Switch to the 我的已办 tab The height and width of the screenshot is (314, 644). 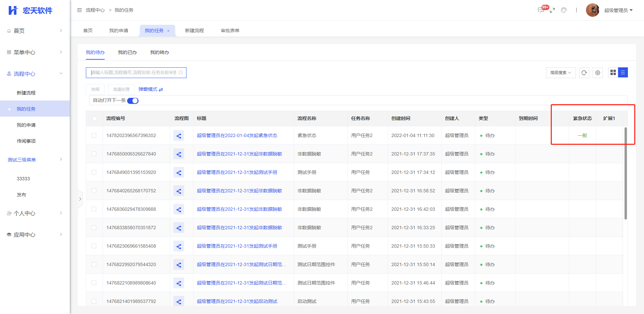[x=127, y=53]
